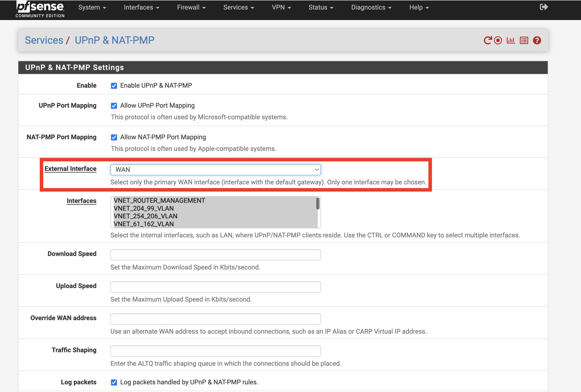Screen dimensions: 581x392
Task: Click the logs/list view icon
Action: click(x=523, y=40)
